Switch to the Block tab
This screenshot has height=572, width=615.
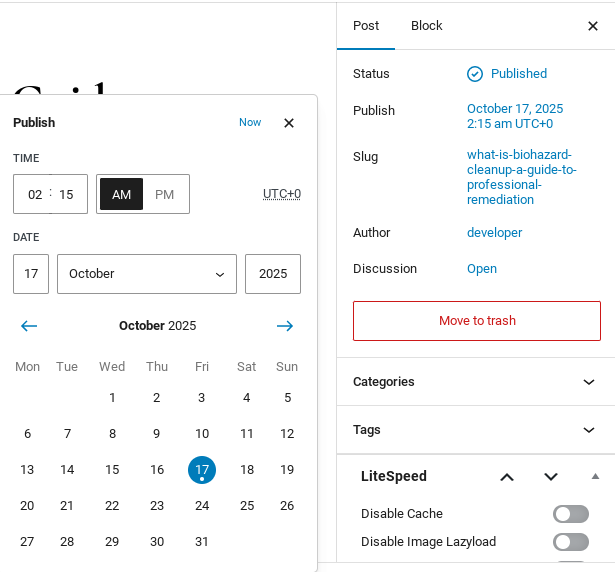coord(426,26)
